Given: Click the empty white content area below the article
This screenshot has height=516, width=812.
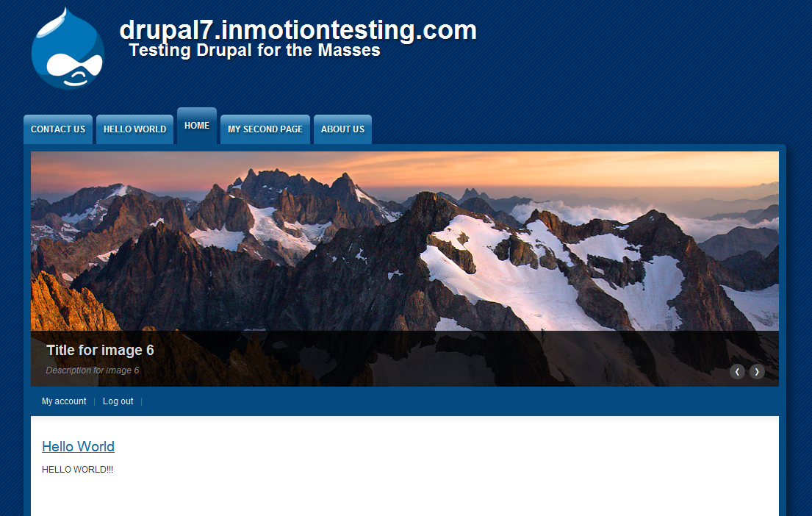Looking at the screenshot, I should pos(404,495).
